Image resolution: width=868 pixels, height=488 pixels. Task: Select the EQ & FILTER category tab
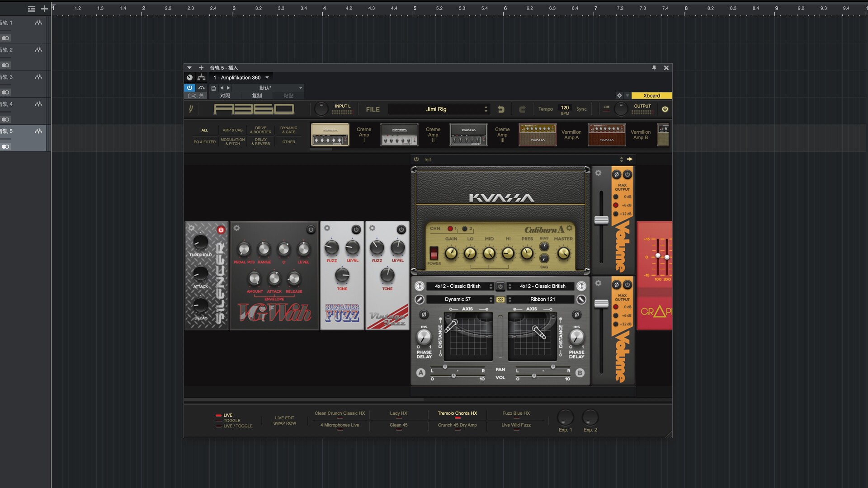click(x=205, y=142)
